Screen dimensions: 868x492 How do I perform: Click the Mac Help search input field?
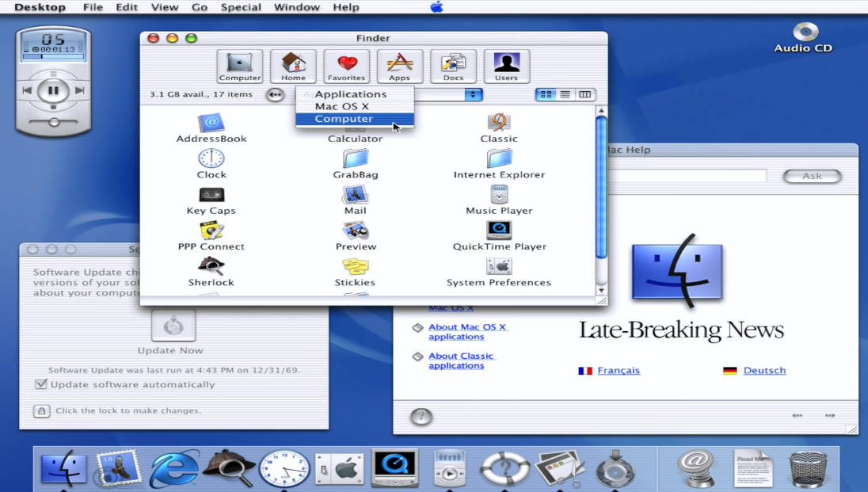687,176
